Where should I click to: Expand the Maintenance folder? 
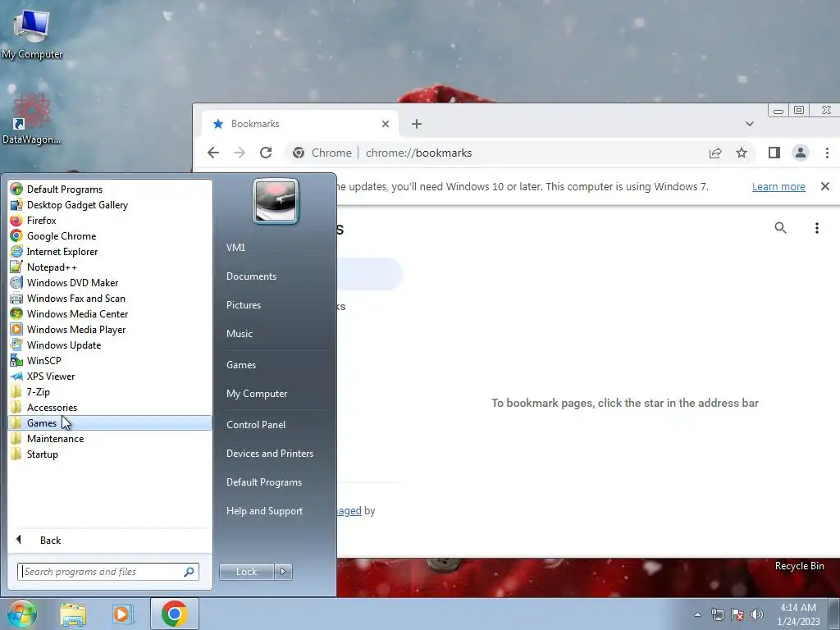coord(110,438)
